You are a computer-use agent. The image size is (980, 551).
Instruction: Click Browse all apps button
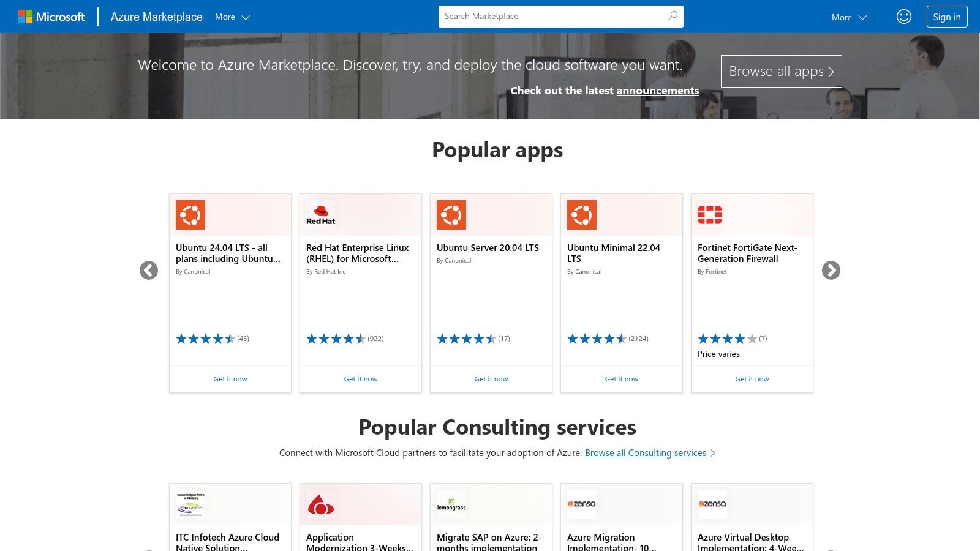pyautogui.click(x=782, y=71)
